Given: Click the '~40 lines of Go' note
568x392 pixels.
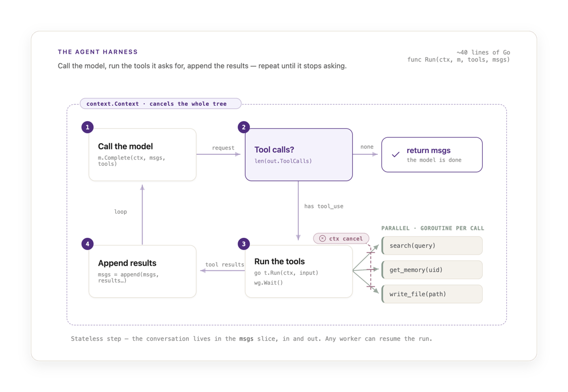Looking at the screenshot, I should [x=483, y=53].
